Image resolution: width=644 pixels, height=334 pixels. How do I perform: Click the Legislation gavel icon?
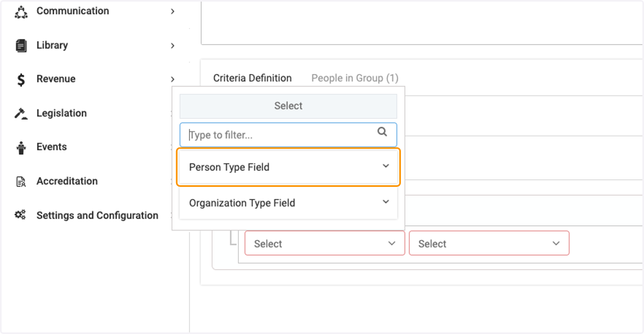pyautogui.click(x=21, y=113)
